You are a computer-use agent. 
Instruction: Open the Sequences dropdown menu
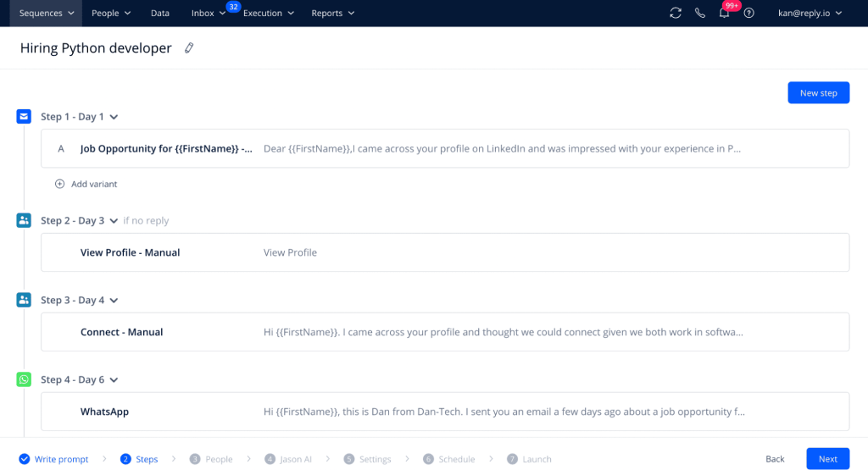(47, 13)
